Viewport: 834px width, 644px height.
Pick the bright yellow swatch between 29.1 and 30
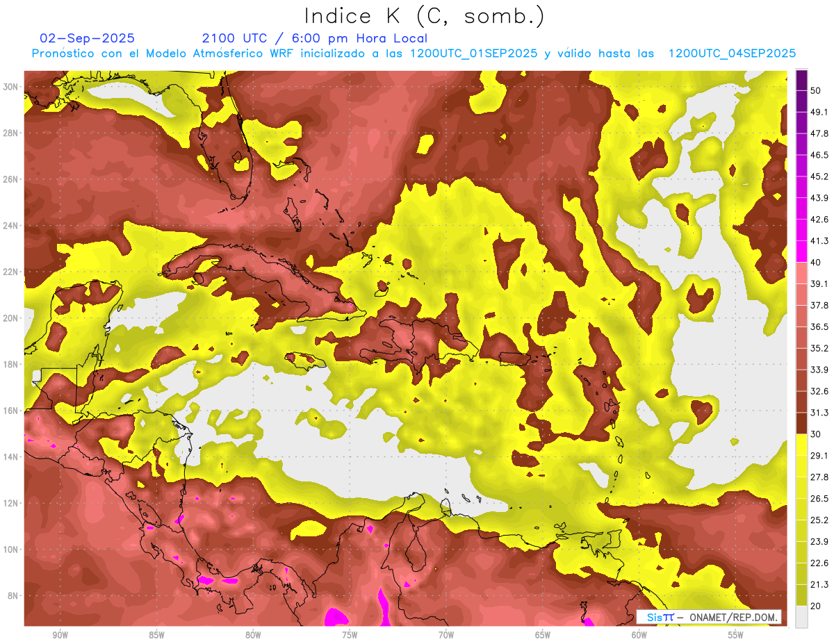click(x=801, y=445)
